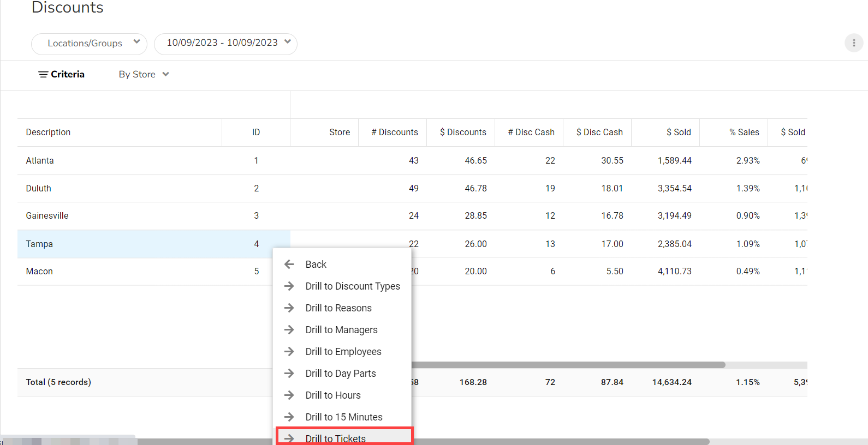This screenshot has width=868, height=445.
Task: Select Drill to Tickets menu option
Action: (336, 438)
